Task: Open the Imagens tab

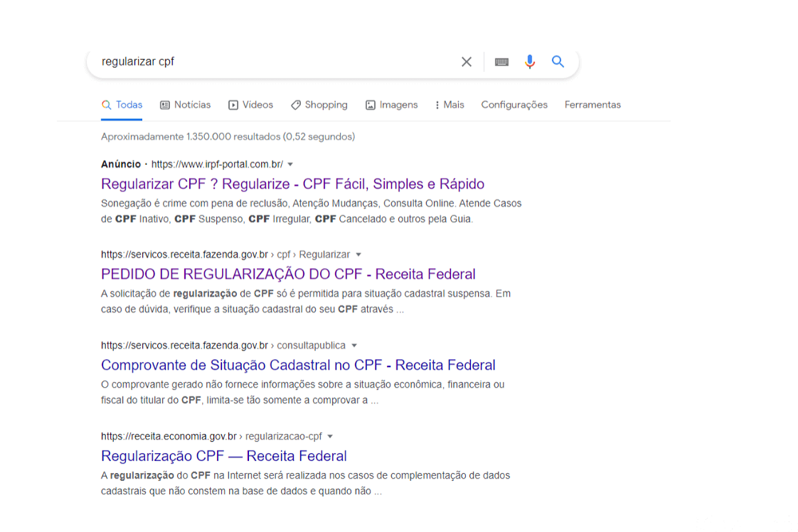Action: pos(391,104)
